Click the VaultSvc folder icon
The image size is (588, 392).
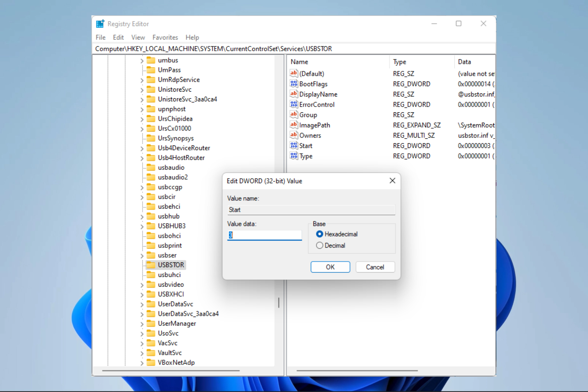[151, 353]
